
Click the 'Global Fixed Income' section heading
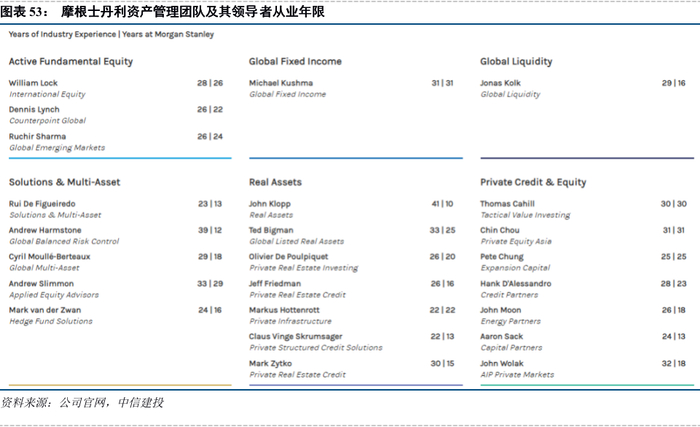tap(295, 62)
